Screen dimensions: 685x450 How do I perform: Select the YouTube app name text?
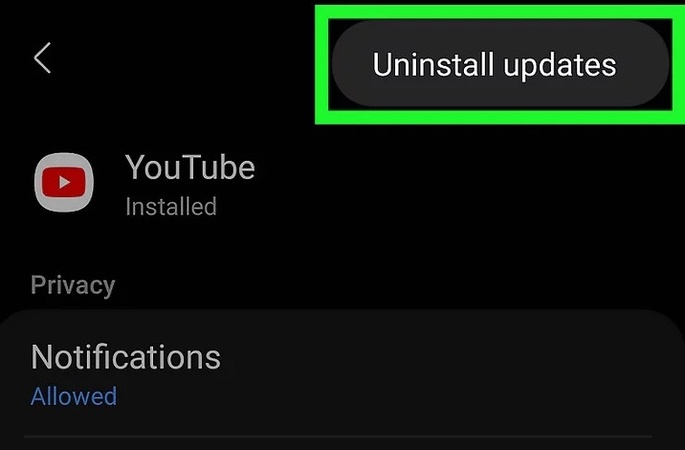tap(190, 167)
